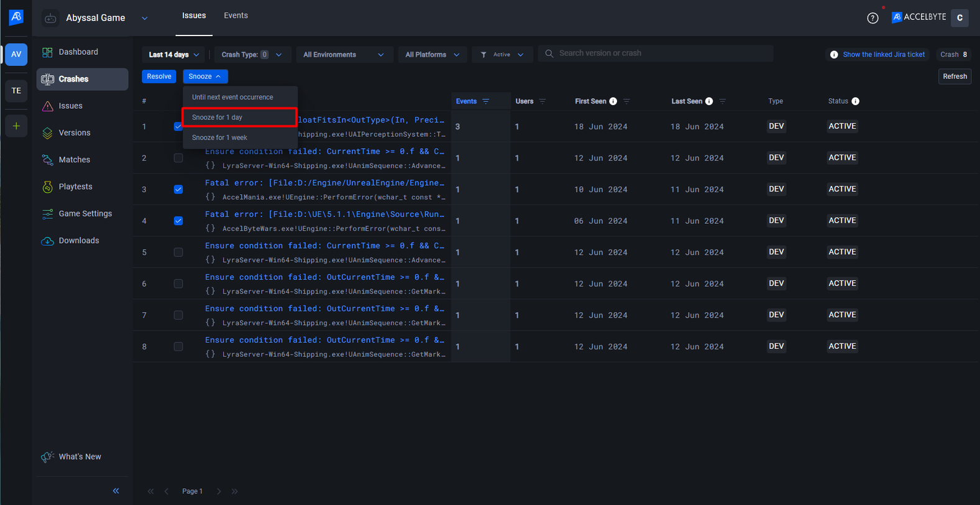Screen dimensions: 980x505
Task: Open row 6 OutCurrentTime ensure condition link
Action: pos(325,277)
